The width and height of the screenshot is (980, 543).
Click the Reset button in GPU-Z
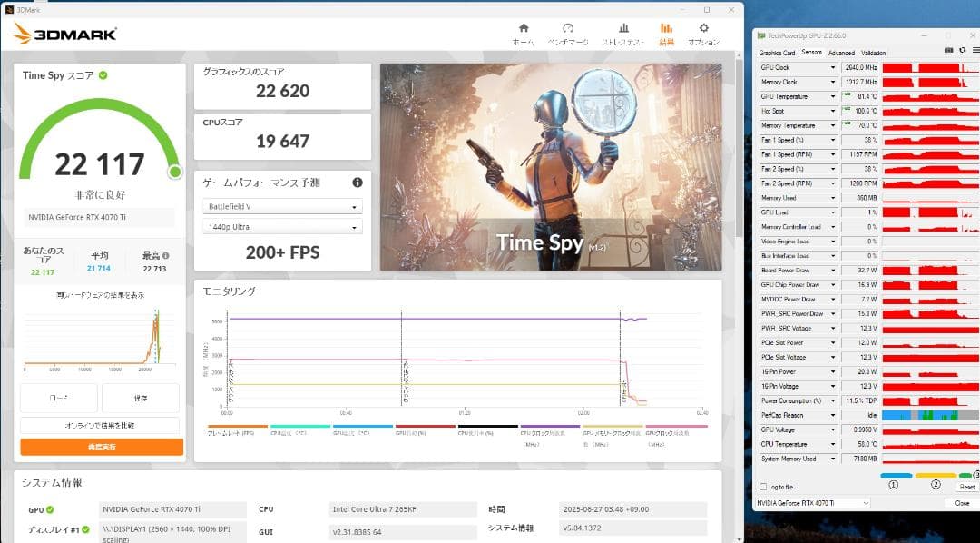click(966, 487)
